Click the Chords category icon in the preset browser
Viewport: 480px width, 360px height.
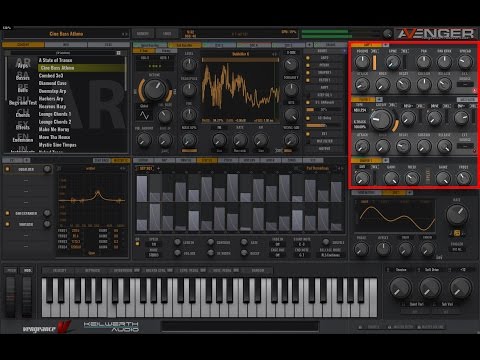23,113
